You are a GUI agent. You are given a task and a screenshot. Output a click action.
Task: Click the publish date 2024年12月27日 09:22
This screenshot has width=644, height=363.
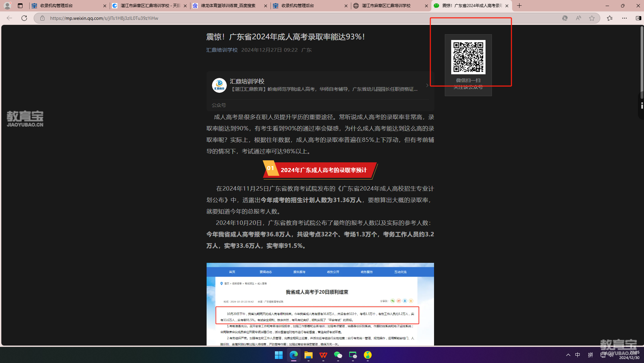tap(270, 50)
